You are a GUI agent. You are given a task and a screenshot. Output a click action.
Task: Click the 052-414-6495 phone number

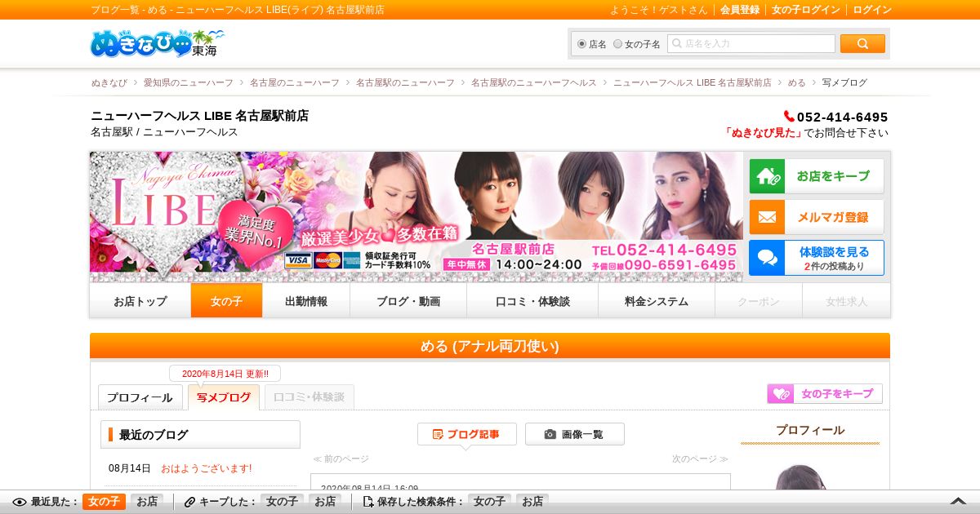[842, 117]
